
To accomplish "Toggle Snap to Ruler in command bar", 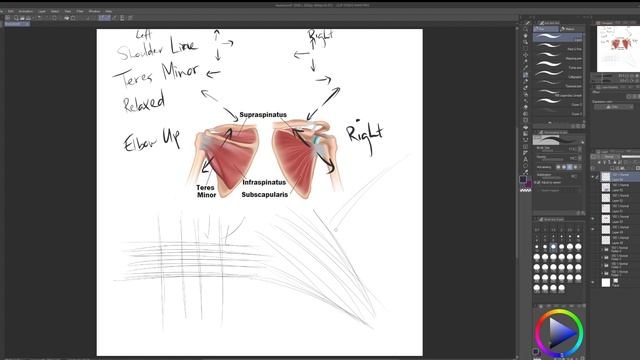I will (101, 18).
